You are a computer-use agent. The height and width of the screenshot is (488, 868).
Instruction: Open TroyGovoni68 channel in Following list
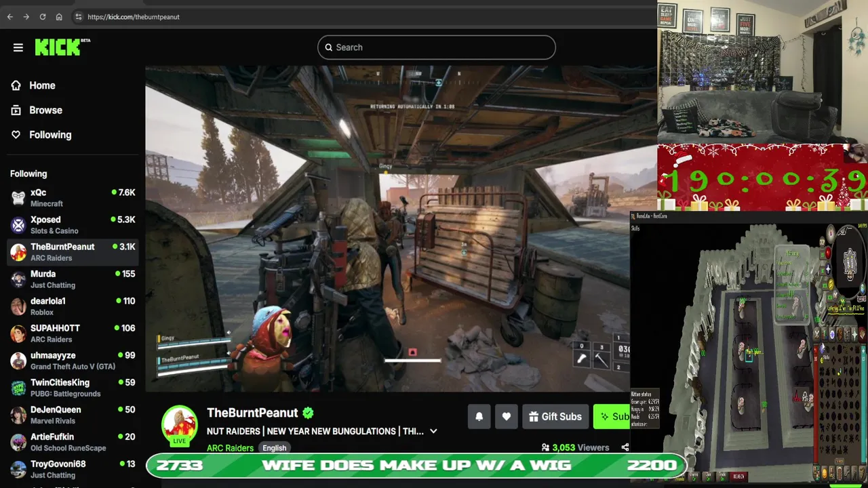[73, 469]
